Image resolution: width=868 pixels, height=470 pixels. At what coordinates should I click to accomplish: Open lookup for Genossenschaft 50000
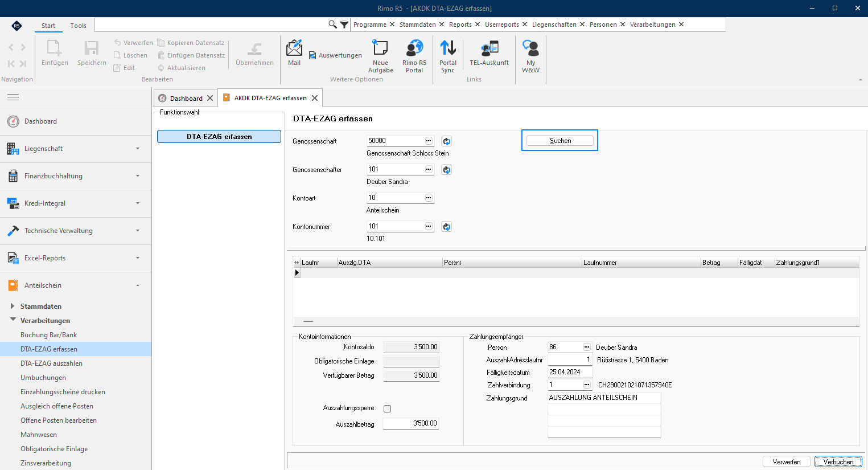click(429, 141)
